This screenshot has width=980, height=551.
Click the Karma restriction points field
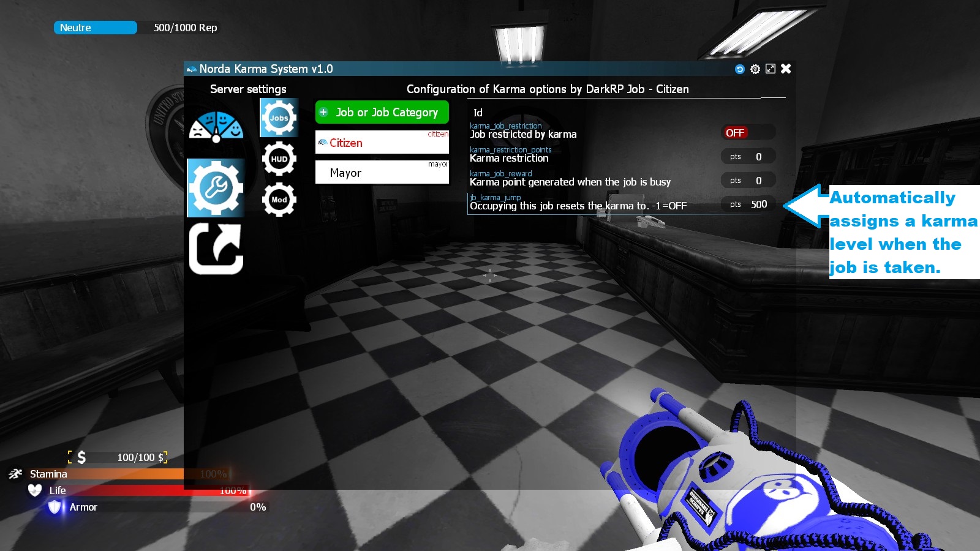(x=748, y=157)
